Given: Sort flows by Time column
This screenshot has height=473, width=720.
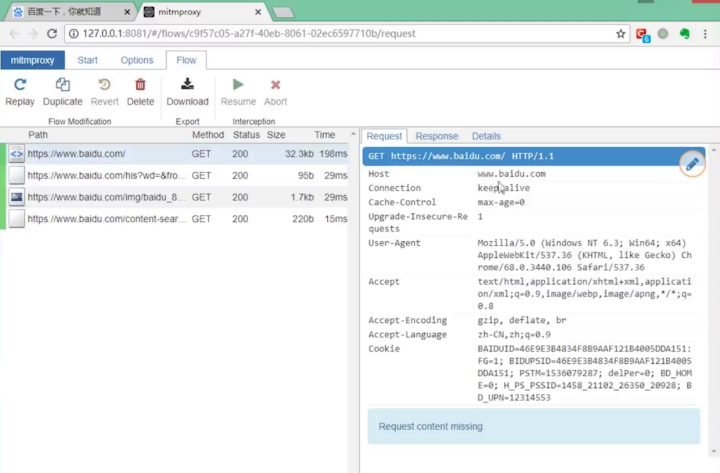Looking at the screenshot, I should coord(325,135).
